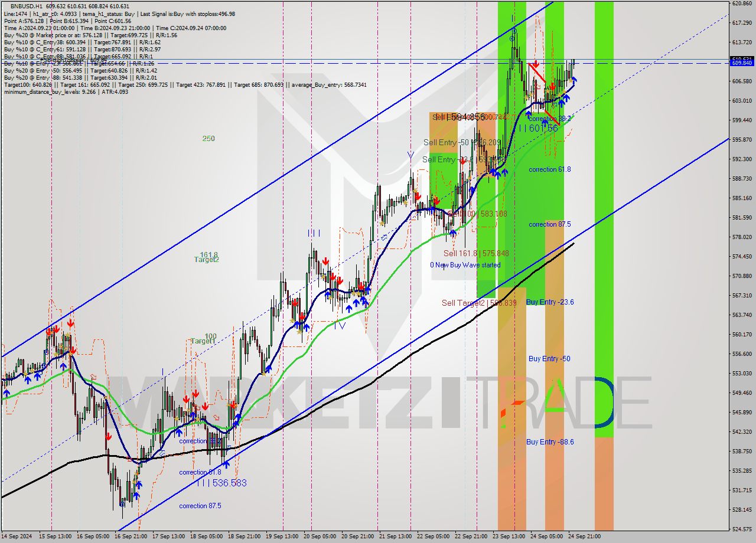756x543 pixels.
Task: Click the 'minimum_distance_buy_levels: 9.266' line
Action: tap(66, 91)
